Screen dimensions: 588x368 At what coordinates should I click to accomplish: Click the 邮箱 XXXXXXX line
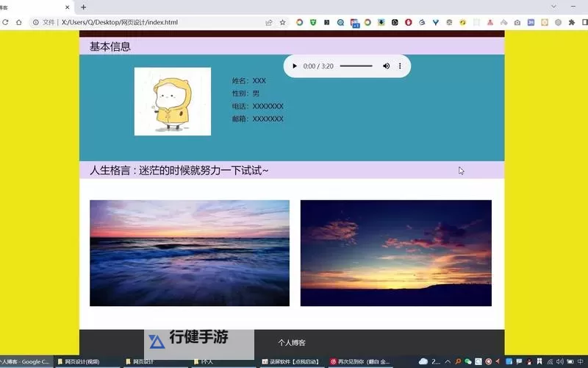point(258,119)
